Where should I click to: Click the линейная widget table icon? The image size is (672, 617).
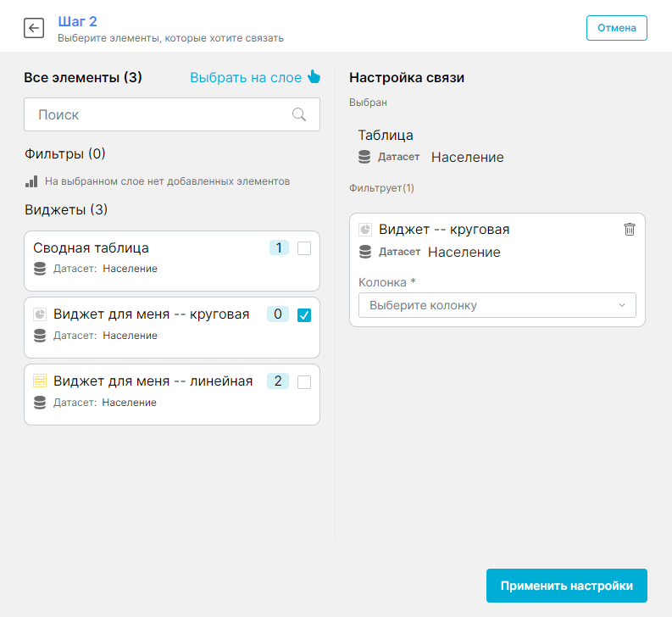coord(40,381)
